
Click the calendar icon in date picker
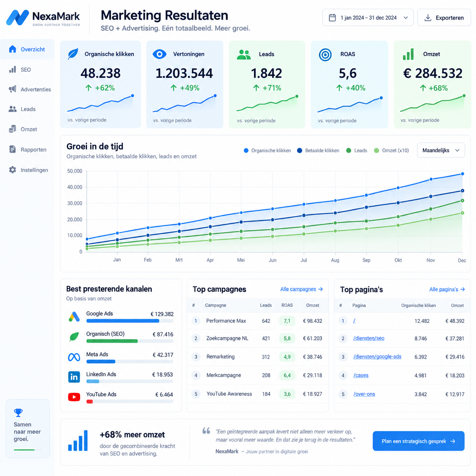332,17
